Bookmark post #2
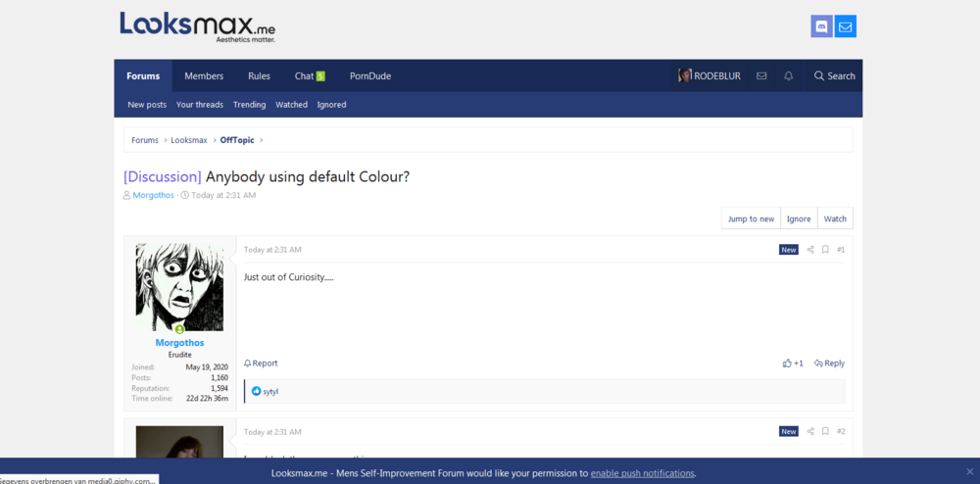The height and width of the screenshot is (484, 980). pos(825,431)
